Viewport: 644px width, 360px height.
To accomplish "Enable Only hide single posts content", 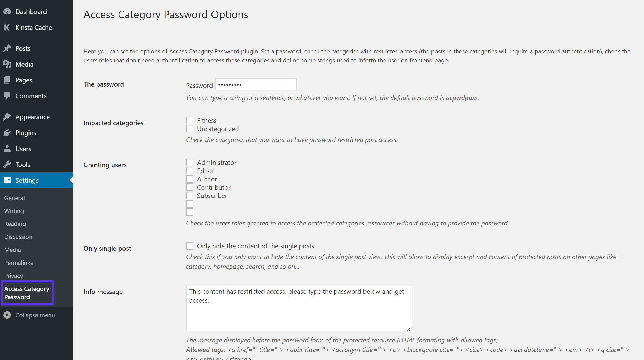I will (189, 246).
